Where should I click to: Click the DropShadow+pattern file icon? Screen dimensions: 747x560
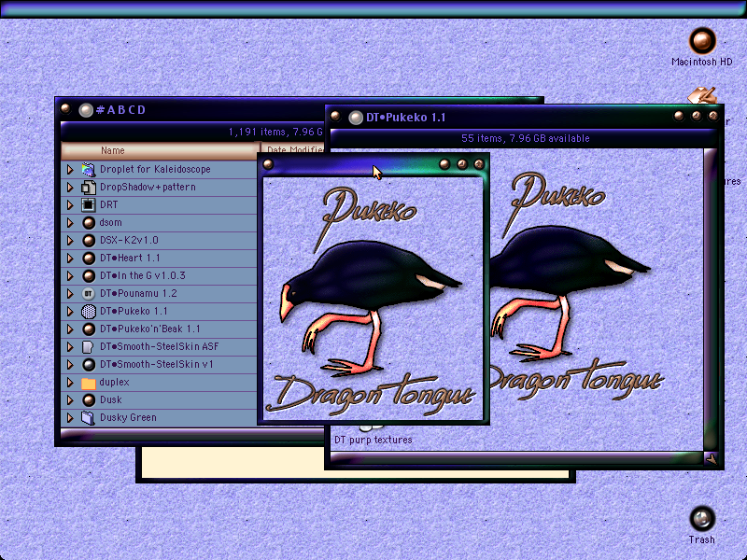tap(88, 188)
